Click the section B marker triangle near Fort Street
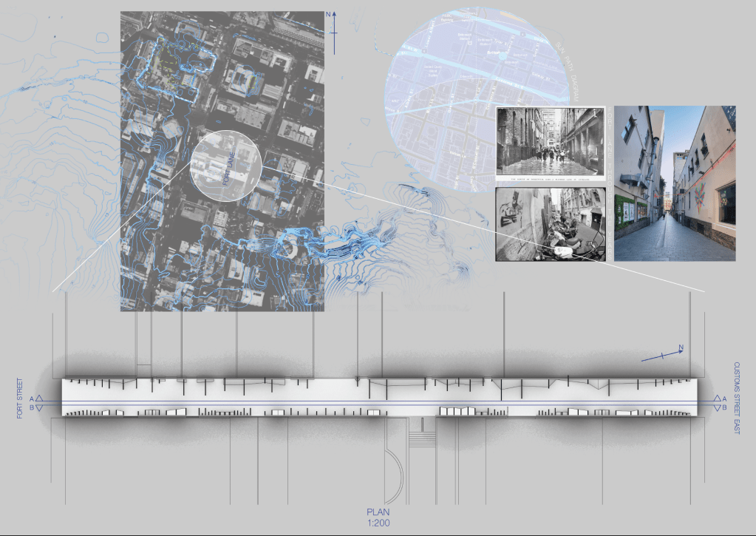This screenshot has width=756, height=536. point(41,407)
